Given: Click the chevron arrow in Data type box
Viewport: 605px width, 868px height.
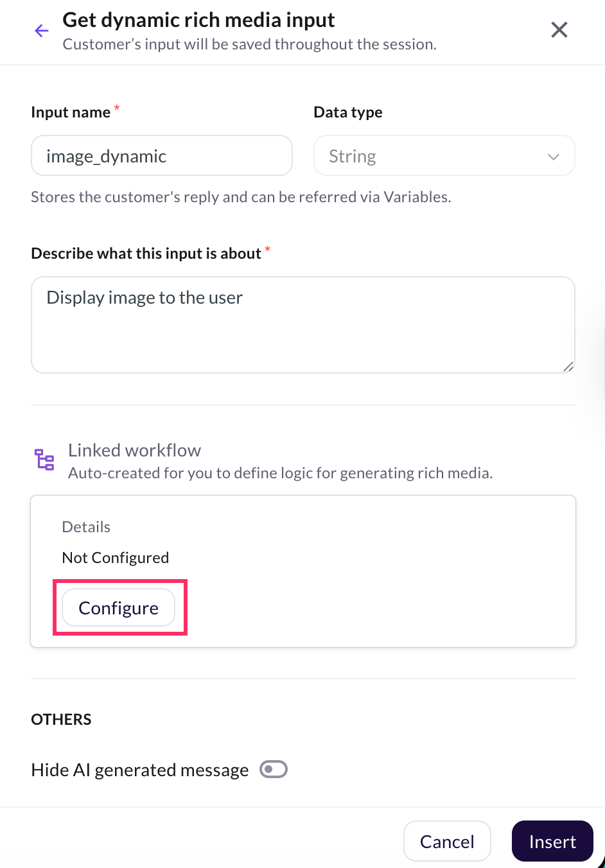Looking at the screenshot, I should (x=553, y=157).
